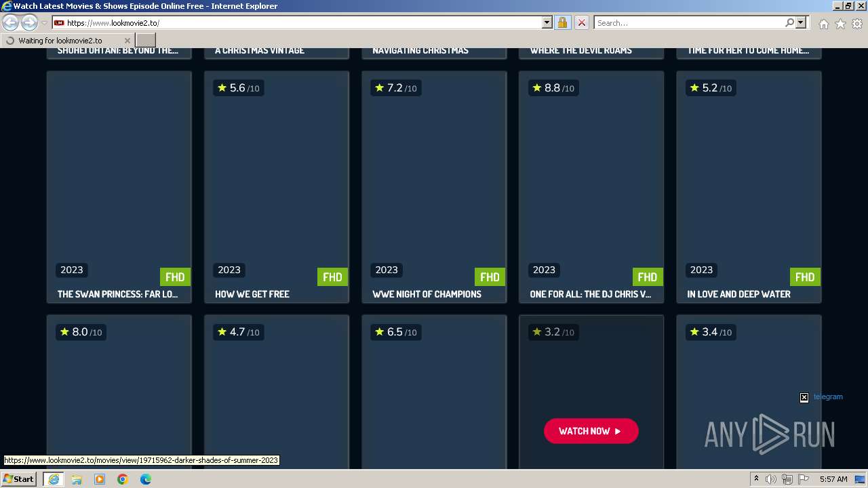Image resolution: width=868 pixels, height=488 pixels.
Task: Click the FHD badge on Swan Princess
Action: click(175, 277)
